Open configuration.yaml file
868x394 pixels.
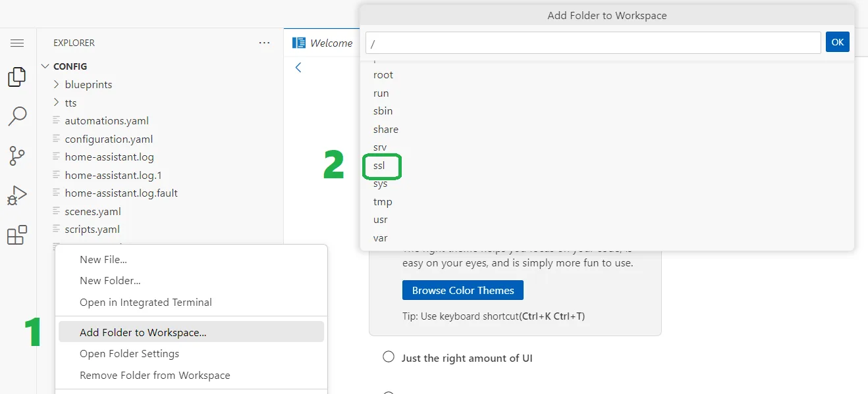(109, 139)
